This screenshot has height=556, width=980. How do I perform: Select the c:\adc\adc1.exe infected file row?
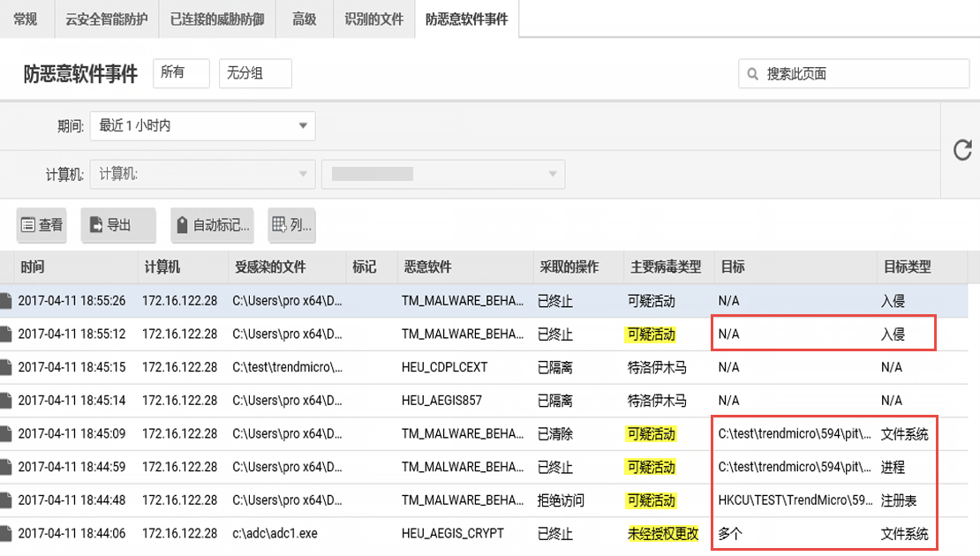tap(274, 533)
